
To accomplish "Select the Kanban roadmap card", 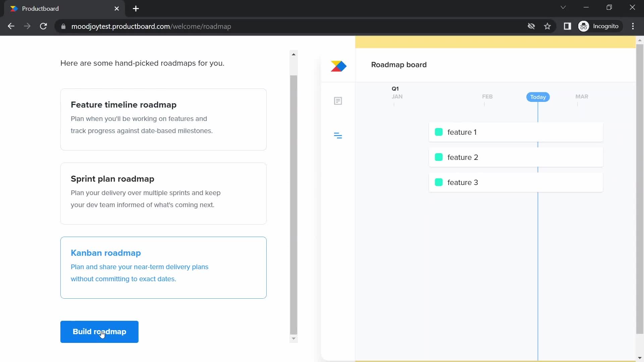I will (x=163, y=267).
